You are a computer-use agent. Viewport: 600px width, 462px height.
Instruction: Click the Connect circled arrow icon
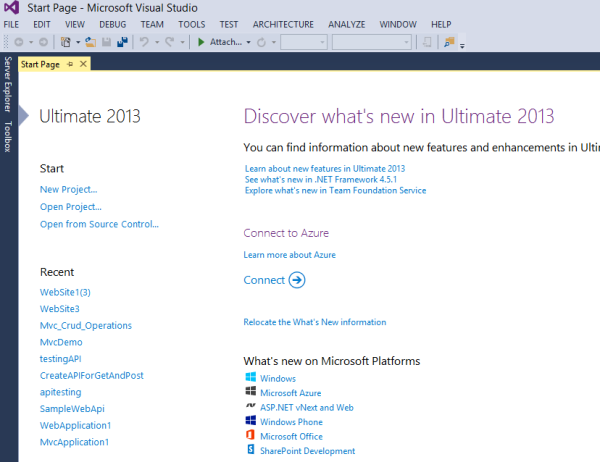pos(296,280)
